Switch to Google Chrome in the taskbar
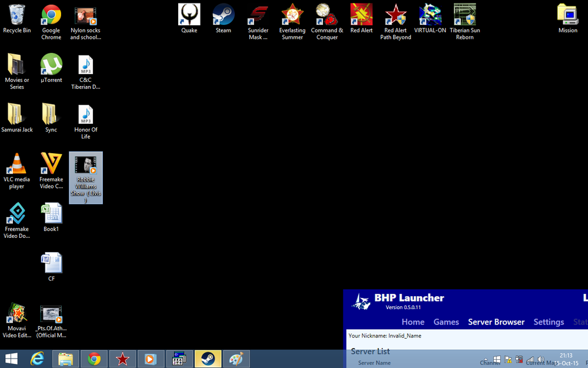Image resolution: width=588 pixels, height=368 pixels. [93, 359]
